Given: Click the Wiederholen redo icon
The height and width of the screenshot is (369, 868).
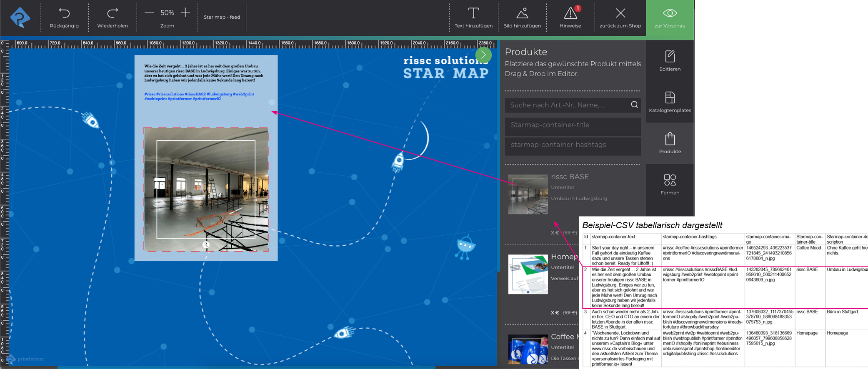Looking at the screenshot, I should coord(112,14).
